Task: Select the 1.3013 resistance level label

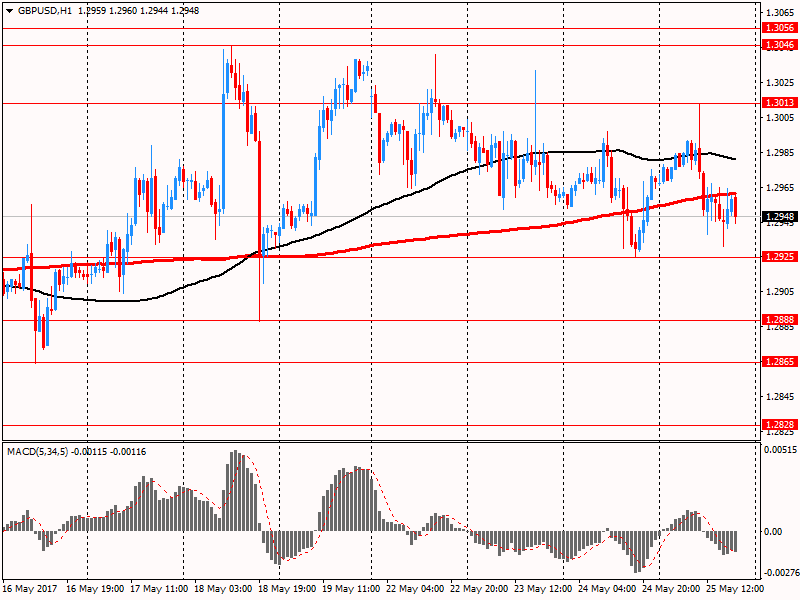Action: [780, 103]
